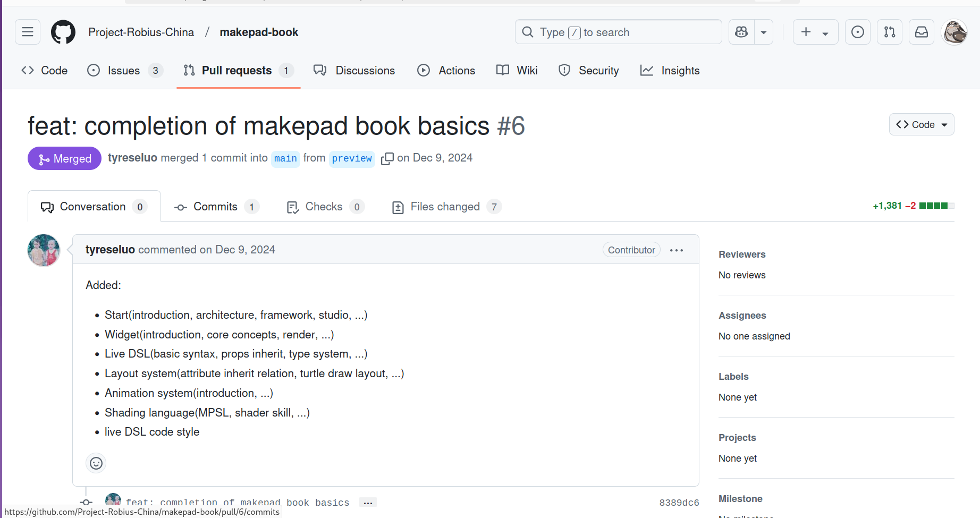Select the Checks tab
Viewport: 980px width, 518px height.
point(325,207)
